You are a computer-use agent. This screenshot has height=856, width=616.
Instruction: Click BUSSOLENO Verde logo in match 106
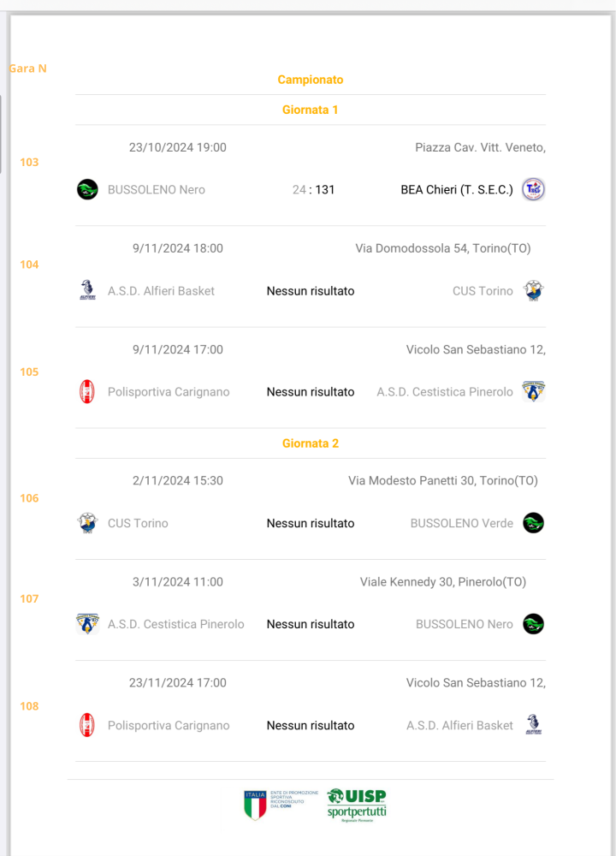click(533, 523)
